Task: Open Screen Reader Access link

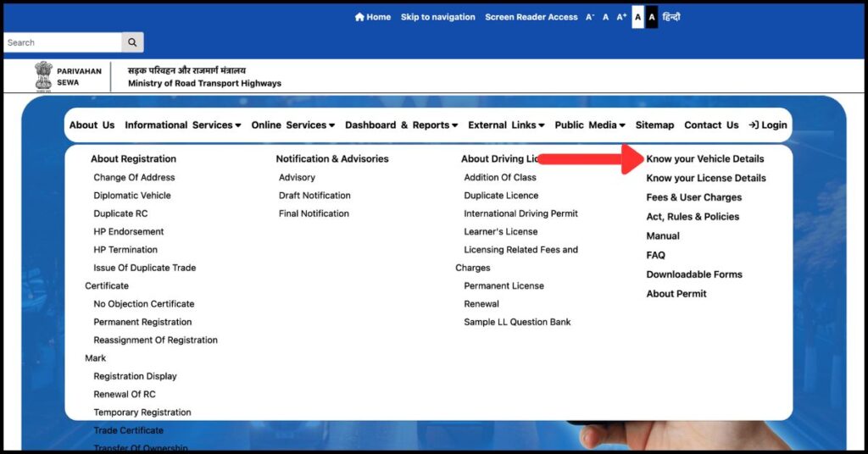Action: 531,17
